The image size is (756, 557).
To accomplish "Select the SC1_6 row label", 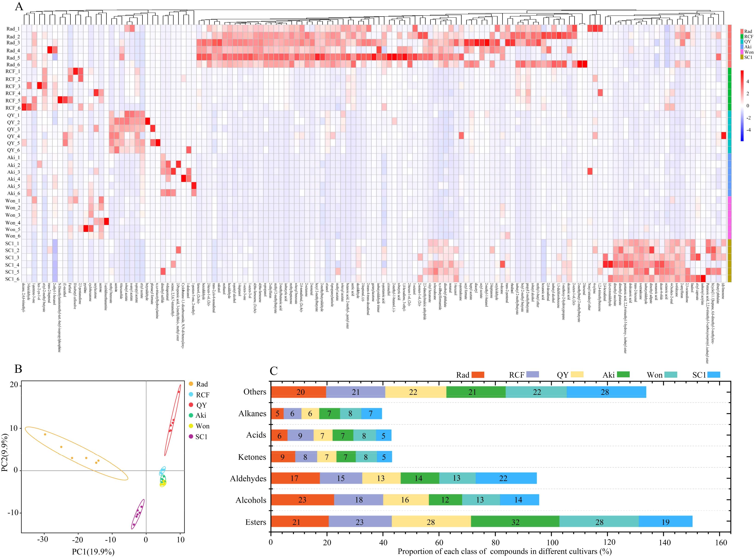I will click(x=13, y=279).
